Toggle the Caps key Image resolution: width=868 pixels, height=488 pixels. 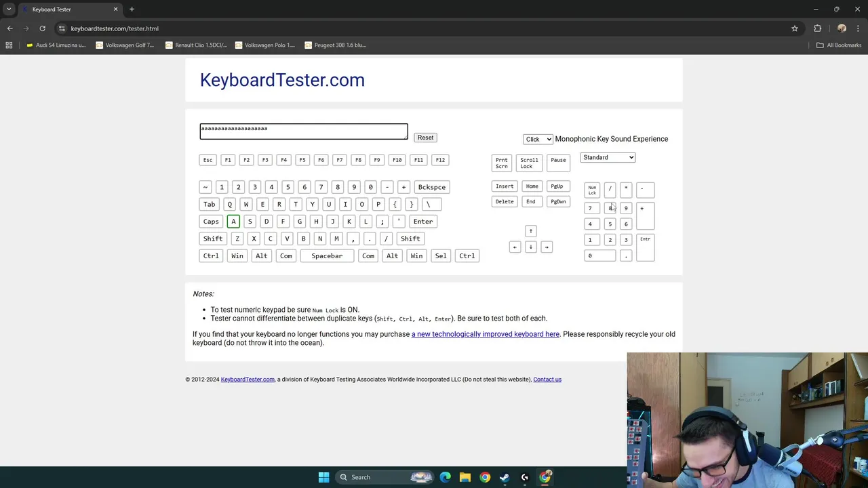[x=211, y=222]
